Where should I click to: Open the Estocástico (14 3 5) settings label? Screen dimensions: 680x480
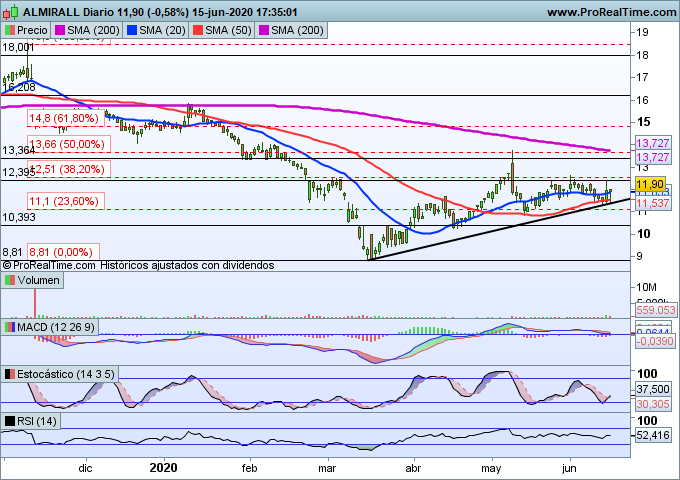[64, 374]
